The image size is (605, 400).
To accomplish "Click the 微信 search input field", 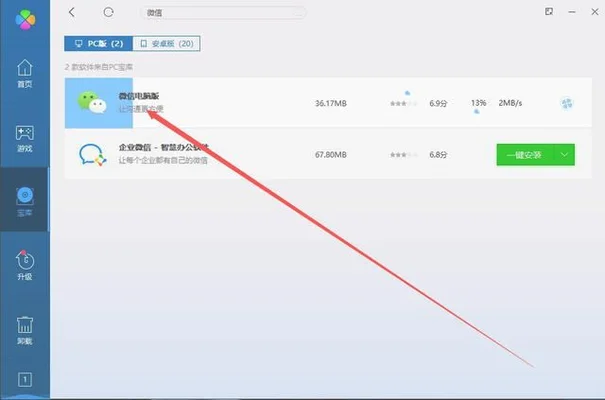I will [223, 13].
